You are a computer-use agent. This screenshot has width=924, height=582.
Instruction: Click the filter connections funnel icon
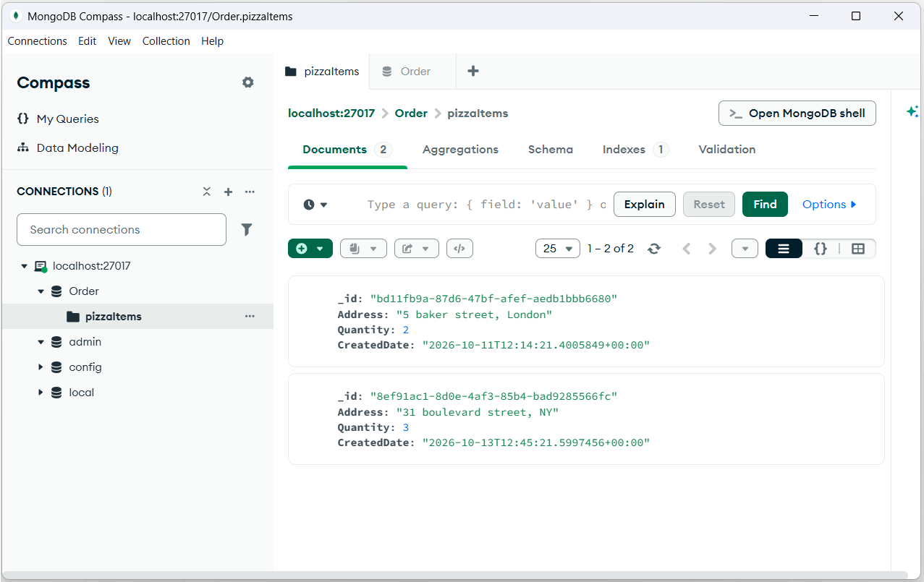click(x=247, y=229)
